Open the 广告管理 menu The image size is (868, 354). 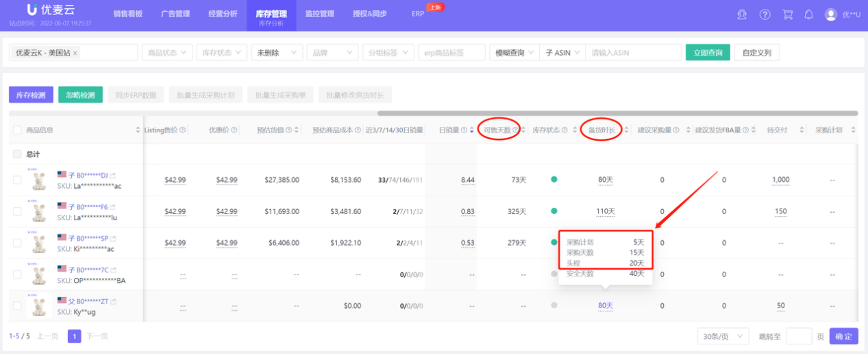(x=175, y=14)
